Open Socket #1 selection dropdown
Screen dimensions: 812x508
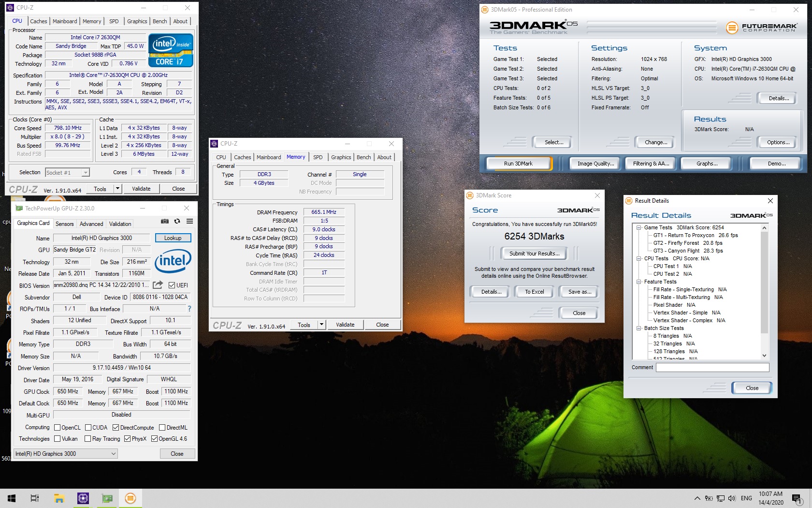[x=67, y=173]
